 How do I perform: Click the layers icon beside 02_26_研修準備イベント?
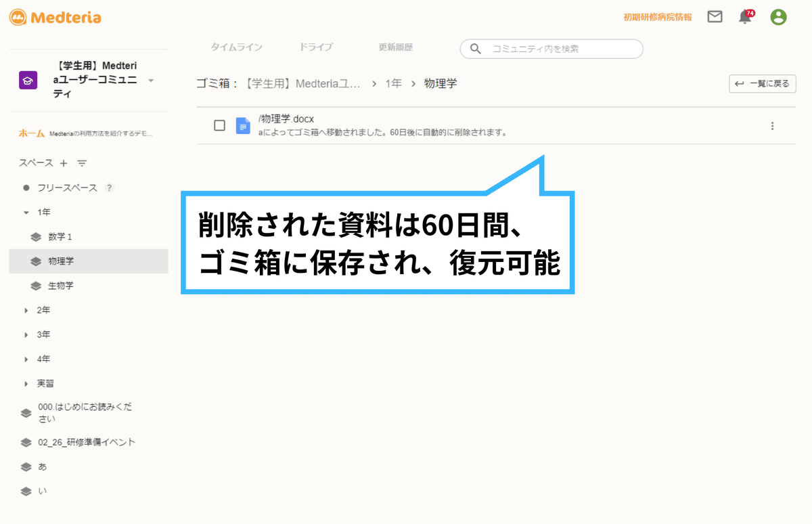[x=26, y=443]
